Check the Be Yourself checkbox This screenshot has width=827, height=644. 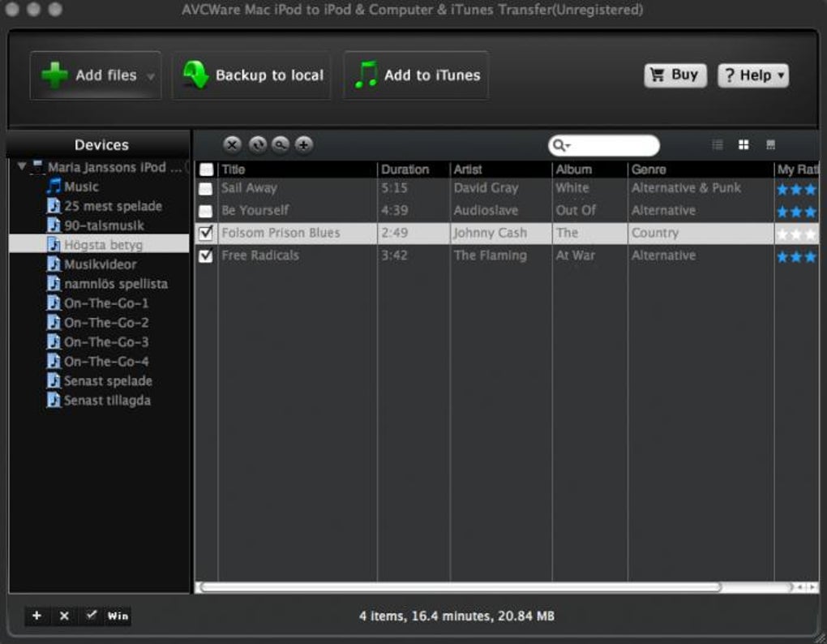(206, 211)
